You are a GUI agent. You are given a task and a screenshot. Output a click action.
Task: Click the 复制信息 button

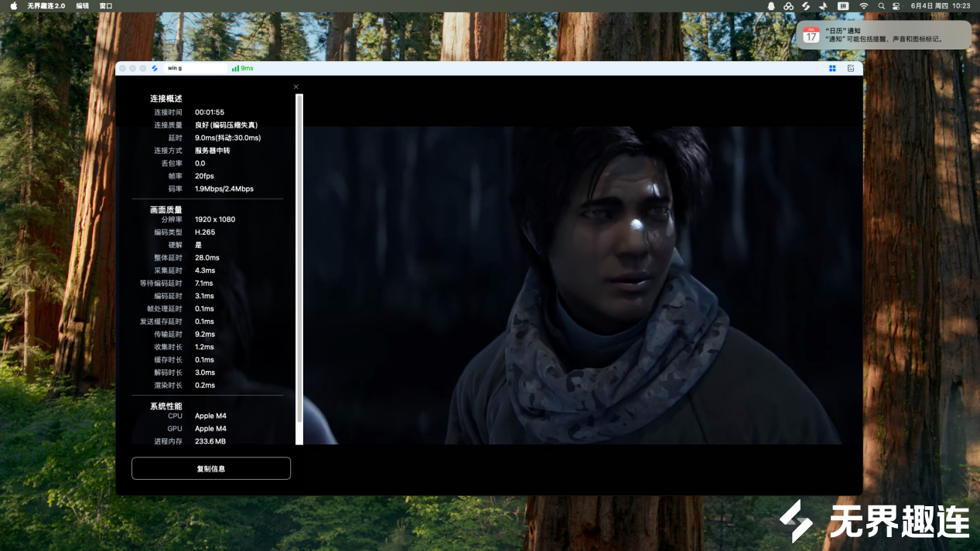point(211,468)
